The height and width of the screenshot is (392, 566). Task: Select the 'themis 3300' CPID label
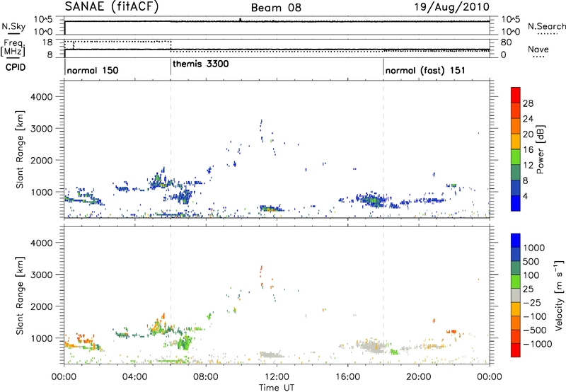point(201,64)
